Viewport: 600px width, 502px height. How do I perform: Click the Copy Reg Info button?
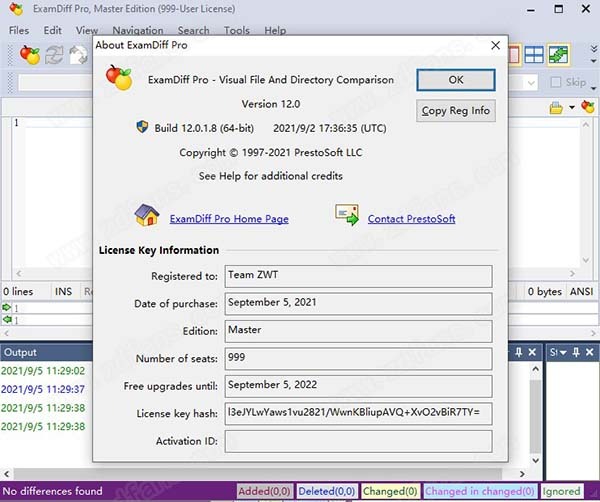[x=456, y=111]
